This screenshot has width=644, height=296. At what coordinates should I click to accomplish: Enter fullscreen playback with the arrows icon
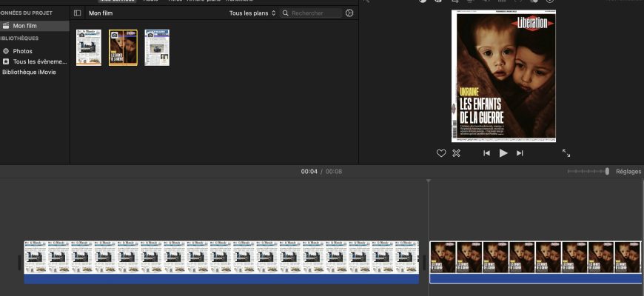tap(566, 153)
